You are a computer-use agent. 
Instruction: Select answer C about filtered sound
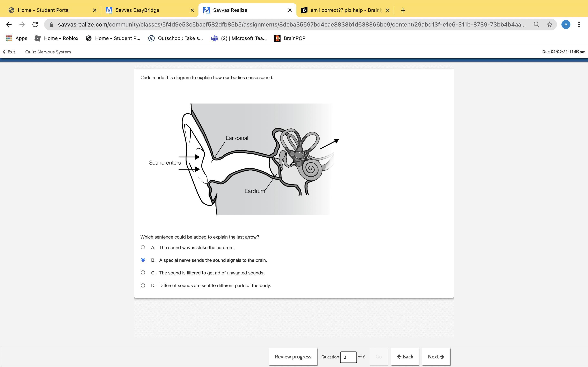143,272
